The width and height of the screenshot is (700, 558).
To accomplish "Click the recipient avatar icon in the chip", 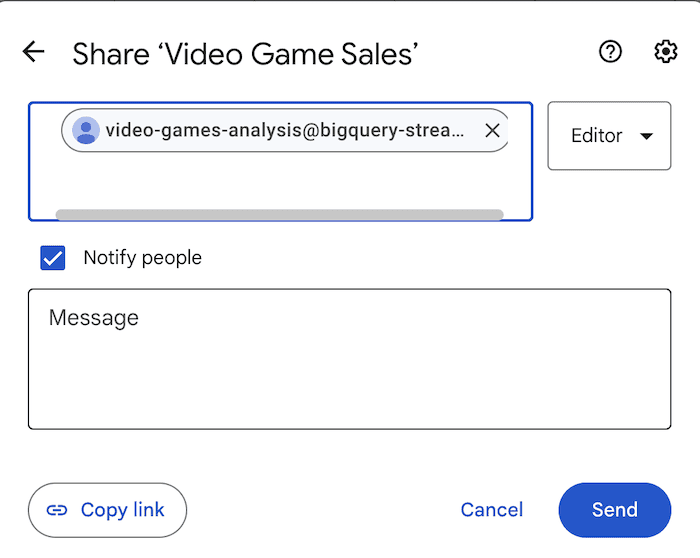I will [87, 130].
